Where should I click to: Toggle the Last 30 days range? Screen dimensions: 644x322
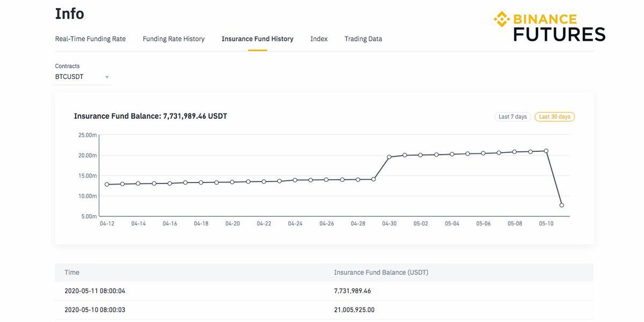[554, 116]
